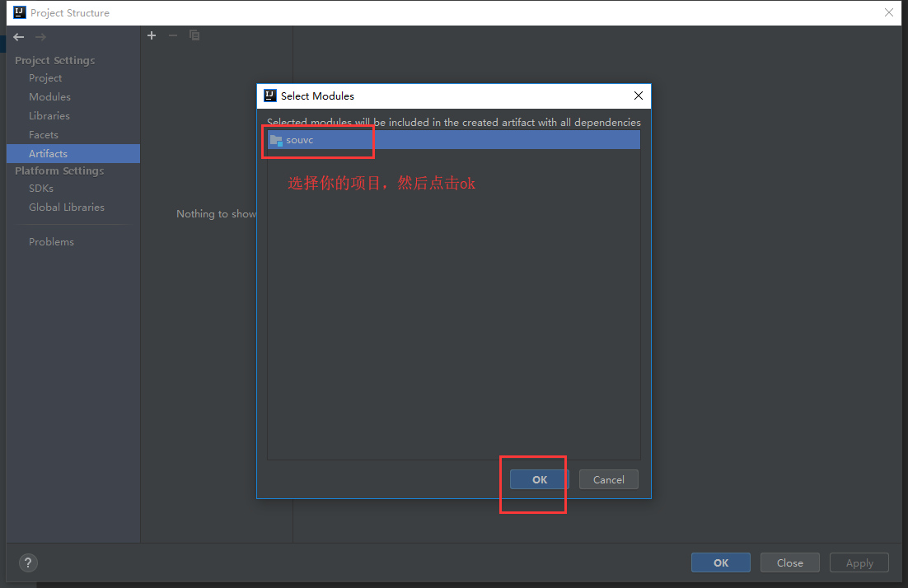Click the 'Selected modules will be included' description
The width and height of the screenshot is (908, 588).
[x=453, y=122]
